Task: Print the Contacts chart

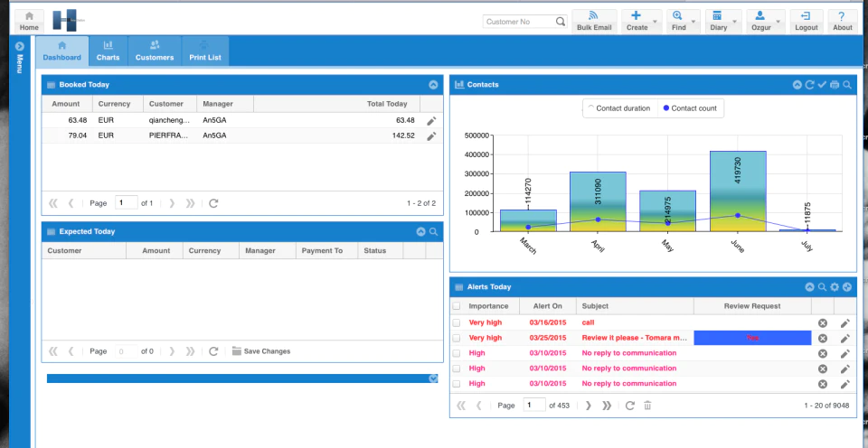Action: 835,85
